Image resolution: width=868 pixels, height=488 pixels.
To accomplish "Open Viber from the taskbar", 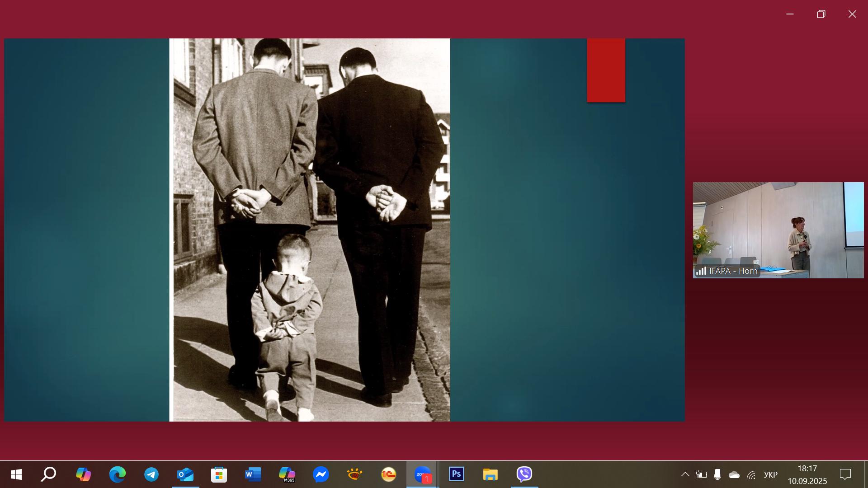I will click(x=524, y=474).
